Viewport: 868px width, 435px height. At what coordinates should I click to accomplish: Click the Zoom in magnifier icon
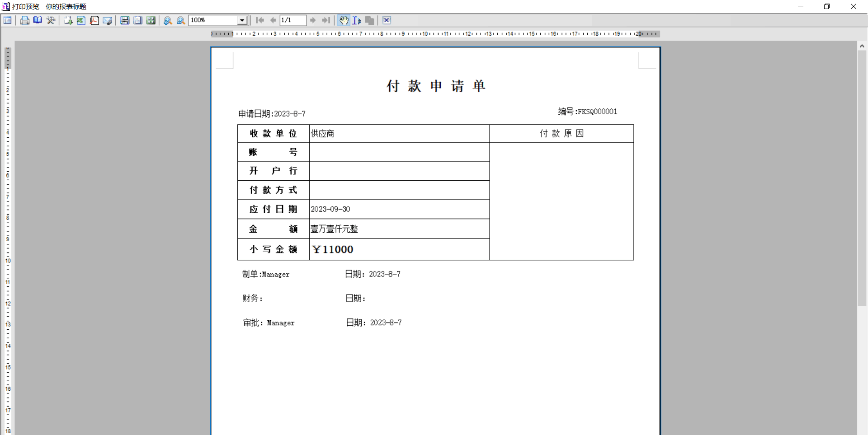[168, 20]
